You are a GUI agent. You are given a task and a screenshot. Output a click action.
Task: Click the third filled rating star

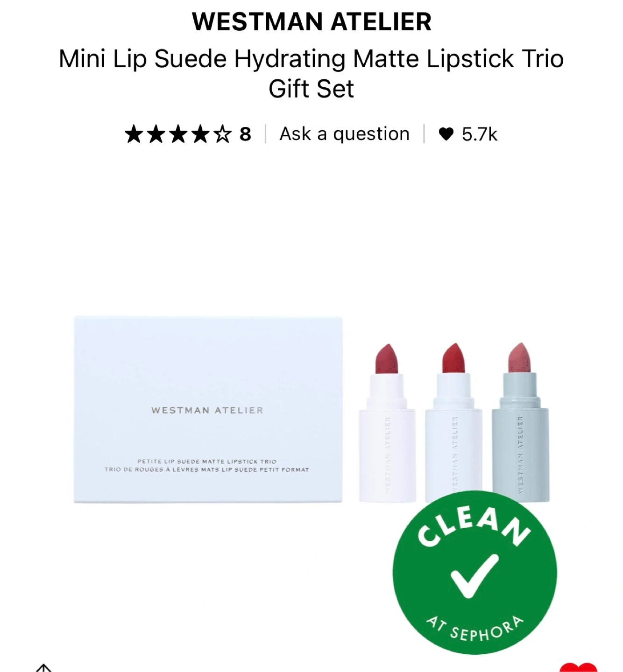pyautogui.click(x=178, y=134)
